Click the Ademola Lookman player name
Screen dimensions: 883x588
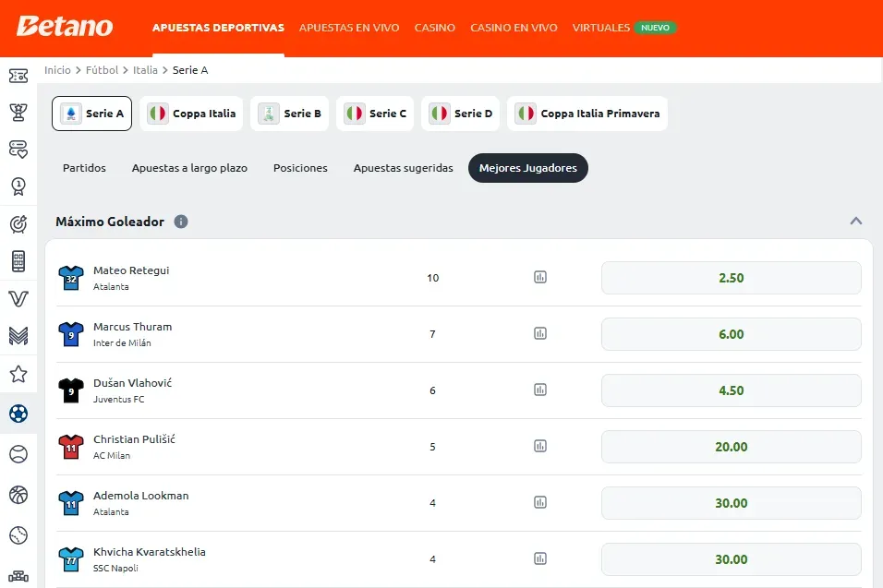coord(140,495)
